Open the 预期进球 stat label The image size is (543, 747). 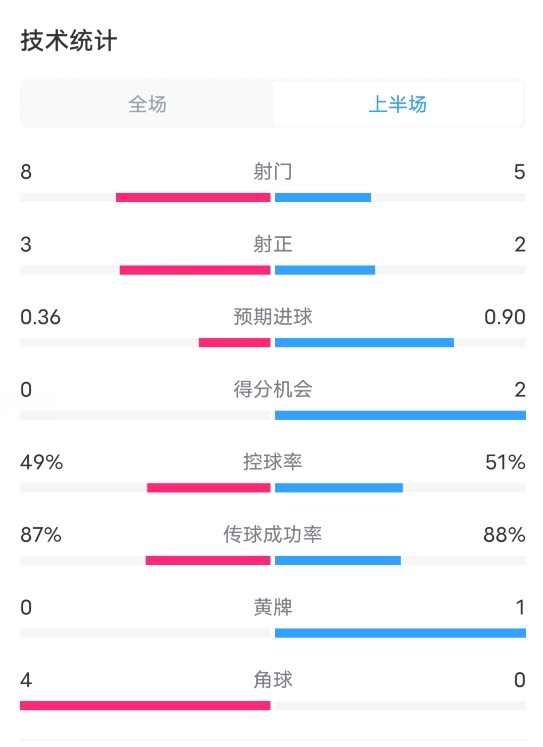click(x=272, y=317)
